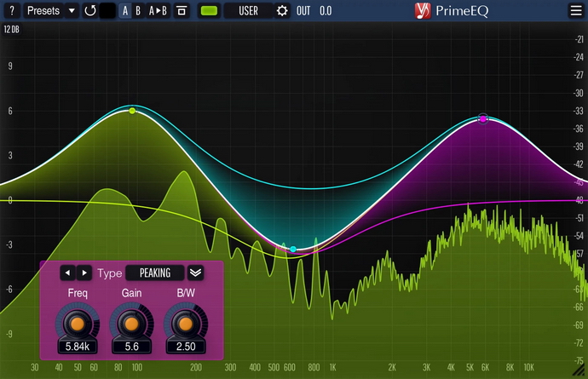Open the settings gear icon
588x379 pixels.
click(282, 10)
